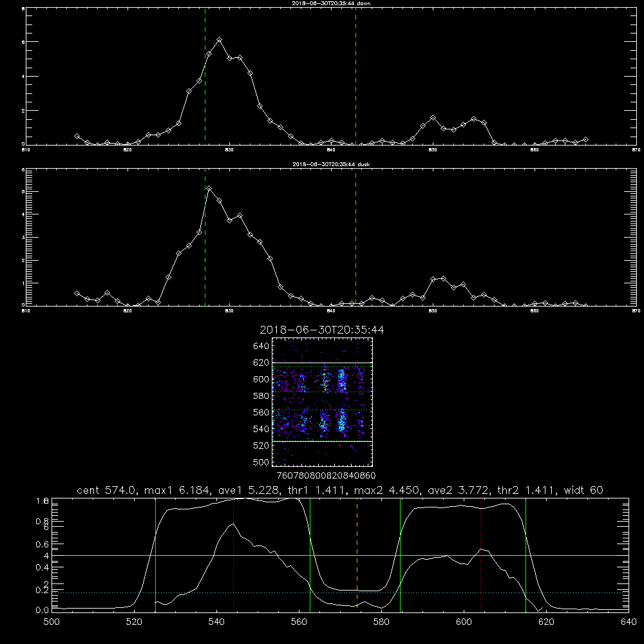Click the green solid line near 563 in bottom plot
Screen dimensions: 644x644
pos(310,555)
